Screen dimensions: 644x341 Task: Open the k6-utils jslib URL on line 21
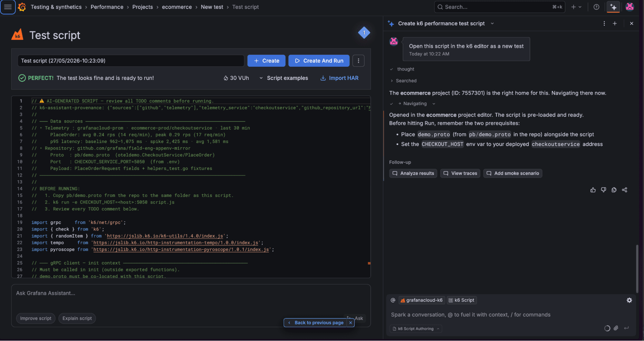(165, 236)
